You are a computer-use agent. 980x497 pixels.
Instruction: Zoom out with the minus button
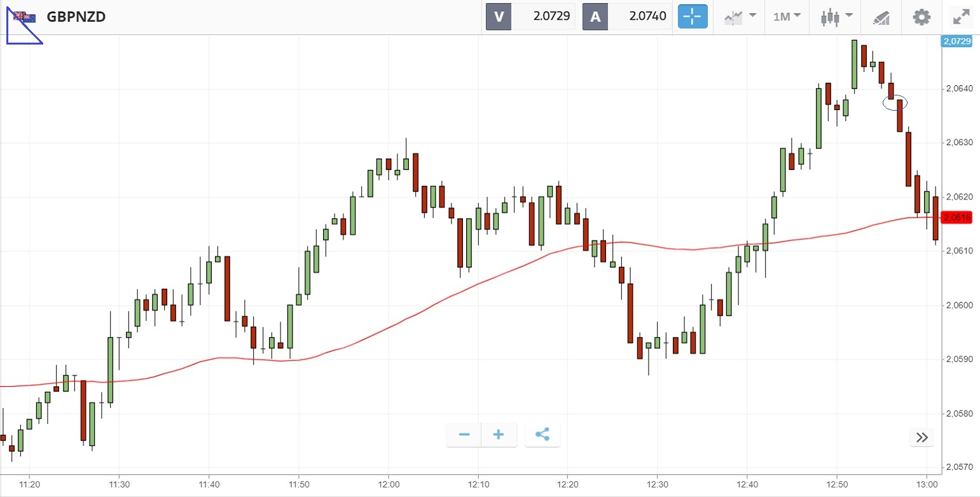(464, 435)
